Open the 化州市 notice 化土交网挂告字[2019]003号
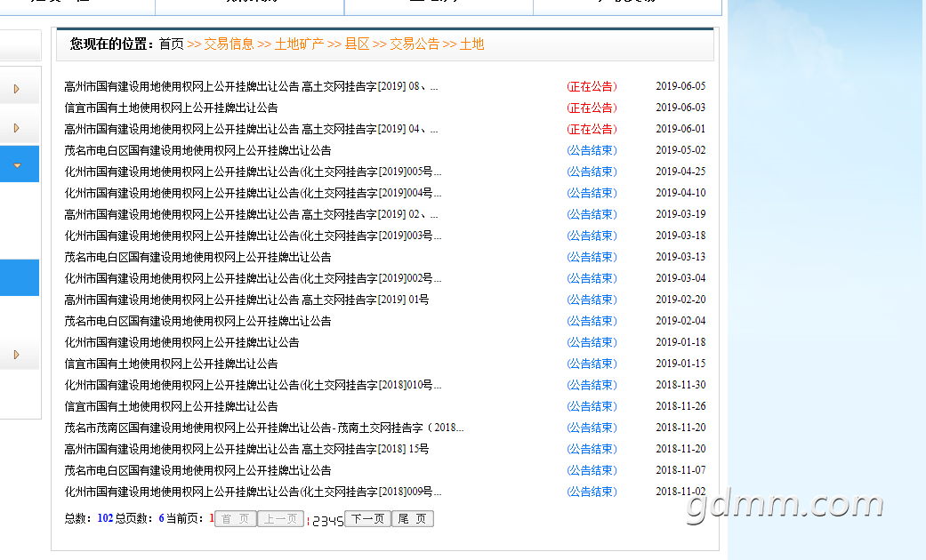 253,236
